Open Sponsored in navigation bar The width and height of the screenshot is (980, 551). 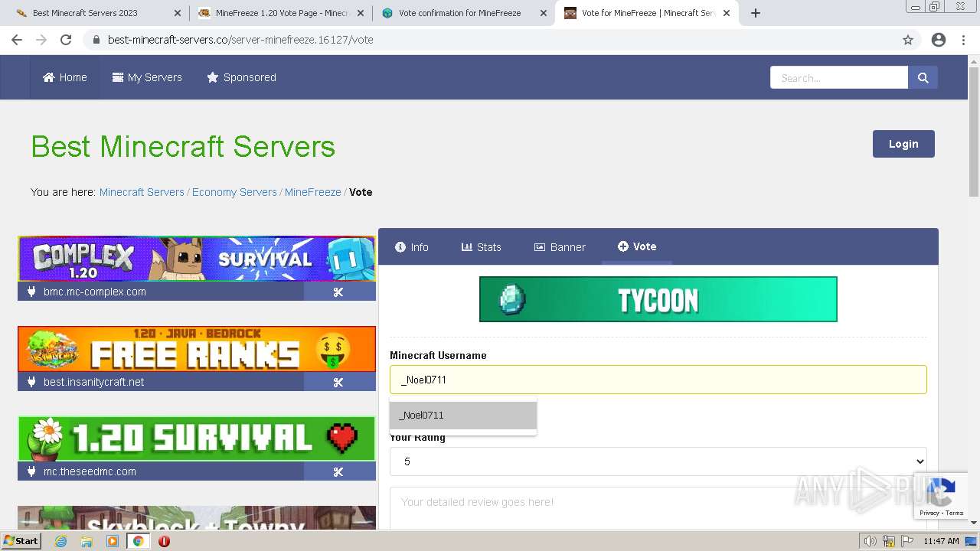pos(242,77)
